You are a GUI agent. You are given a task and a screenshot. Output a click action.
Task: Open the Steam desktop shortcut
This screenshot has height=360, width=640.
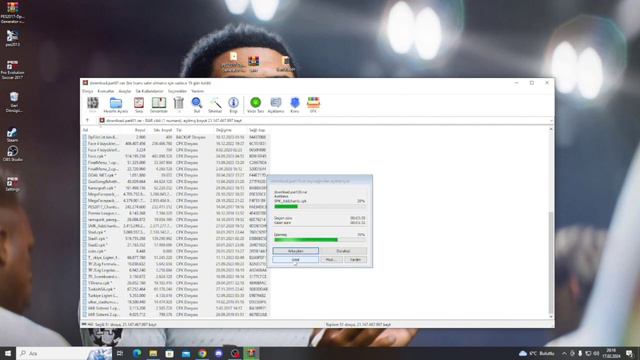point(12,135)
